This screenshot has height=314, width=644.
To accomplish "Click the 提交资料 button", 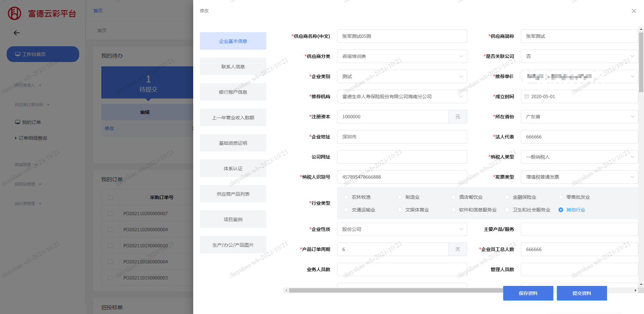I will coord(582,293).
